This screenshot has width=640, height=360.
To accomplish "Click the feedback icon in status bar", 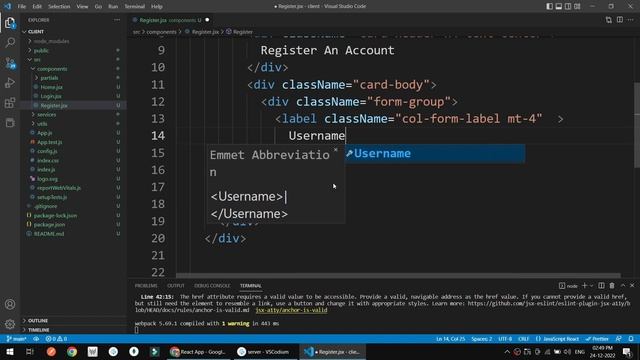I will pos(619,339).
